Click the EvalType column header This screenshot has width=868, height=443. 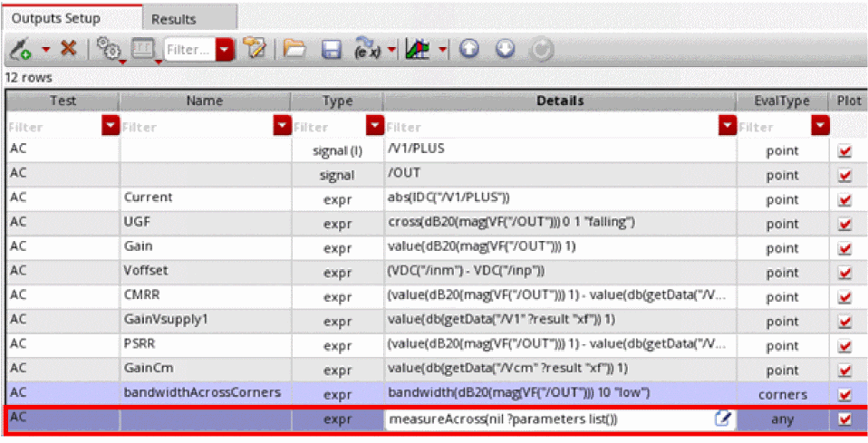(x=782, y=101)
